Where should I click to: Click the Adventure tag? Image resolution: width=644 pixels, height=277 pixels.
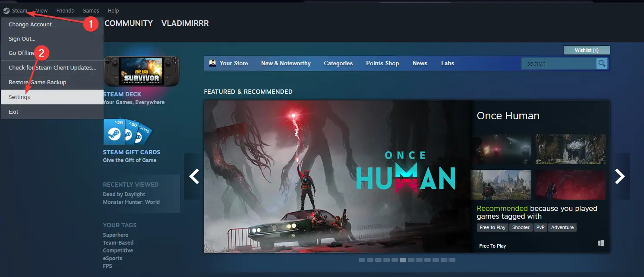(x=562, y=227)
